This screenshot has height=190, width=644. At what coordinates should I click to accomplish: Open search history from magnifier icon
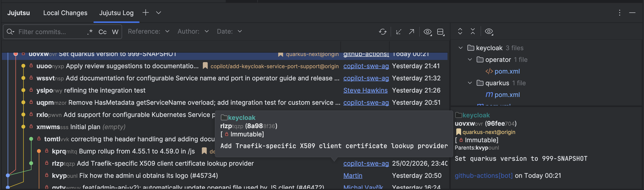(10, 32)
